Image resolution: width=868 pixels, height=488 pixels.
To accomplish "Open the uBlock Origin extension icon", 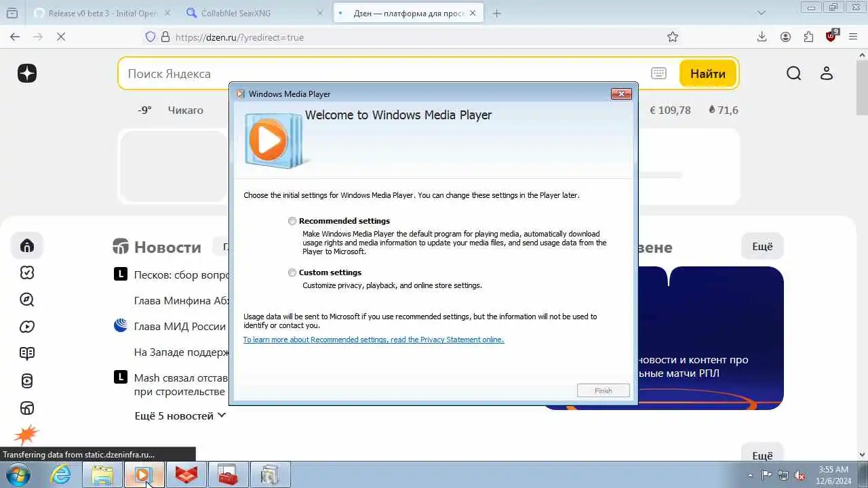I will [831, 37].
